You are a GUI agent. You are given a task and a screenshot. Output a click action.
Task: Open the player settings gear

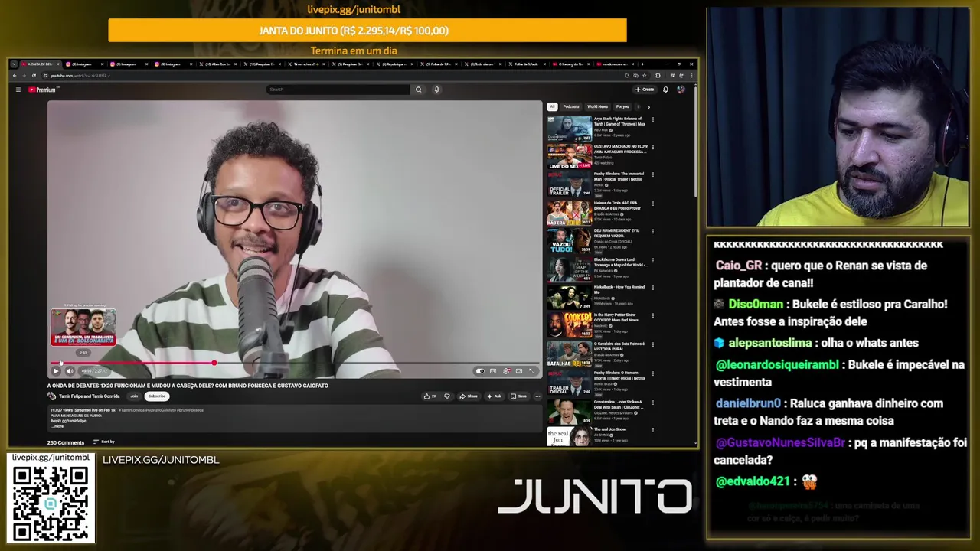click(506, 371)
